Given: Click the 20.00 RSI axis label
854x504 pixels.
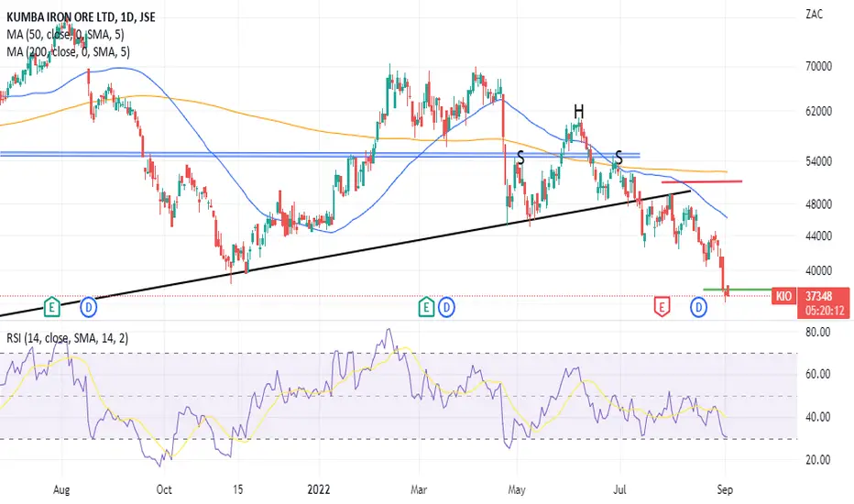Looking at the screenshot, I should coord(817,460).
